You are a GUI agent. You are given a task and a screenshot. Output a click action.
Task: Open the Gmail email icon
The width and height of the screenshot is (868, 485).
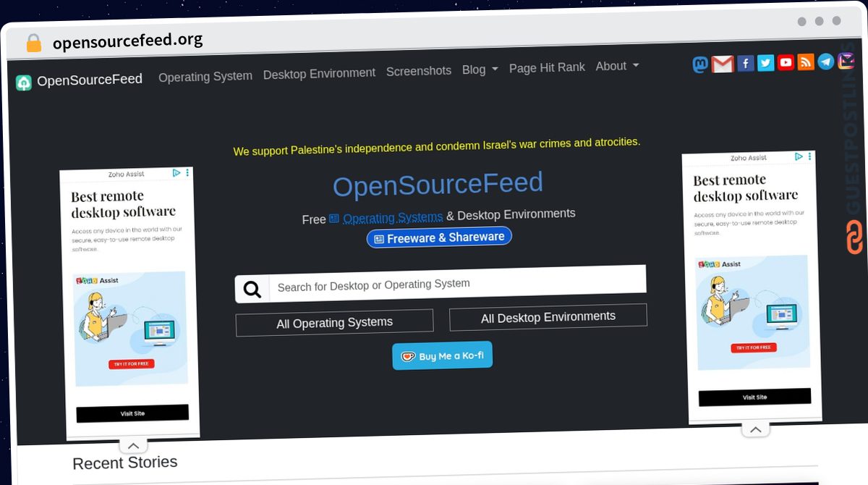click(x=722, y=64)
